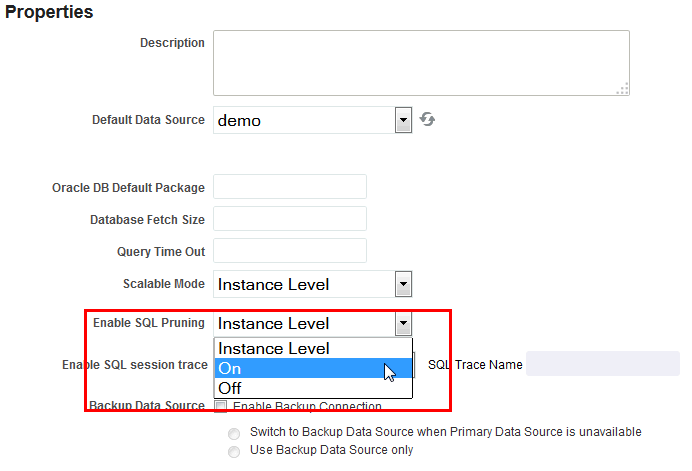
Task: Grab the Description box resize handle
Action: (623, 89)
